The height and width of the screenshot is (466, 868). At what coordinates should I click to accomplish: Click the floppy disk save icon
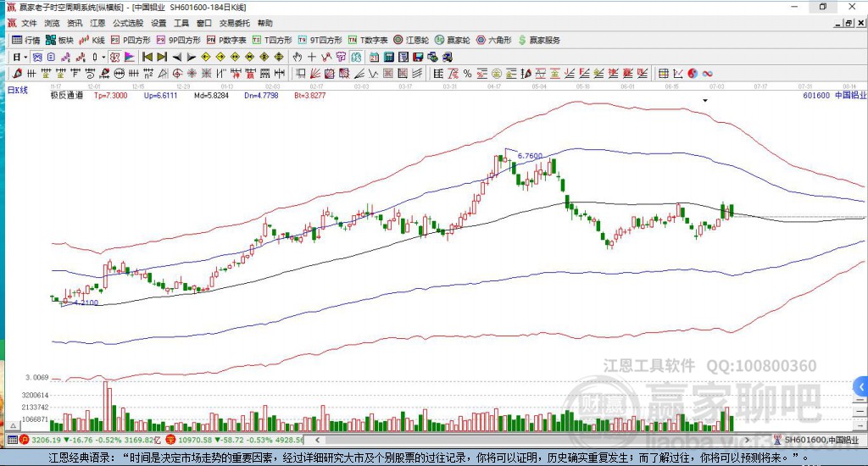pos(418,57)
